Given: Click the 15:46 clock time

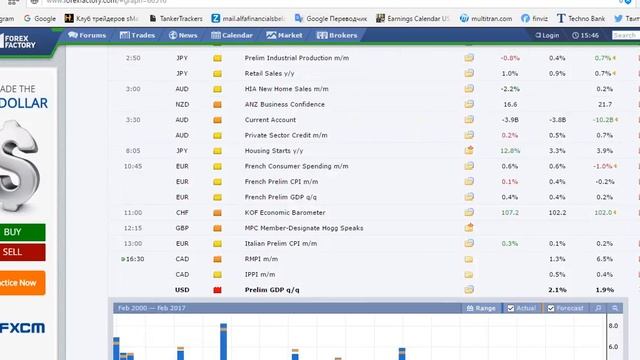Looking at the screenshot, I should (585, 36).
